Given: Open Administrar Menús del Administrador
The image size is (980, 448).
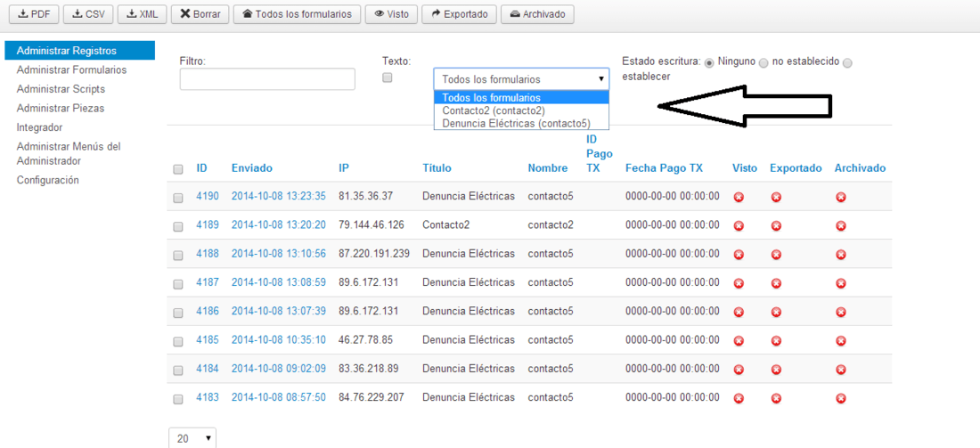Looking at the screenshot, I should click(69, 154).
